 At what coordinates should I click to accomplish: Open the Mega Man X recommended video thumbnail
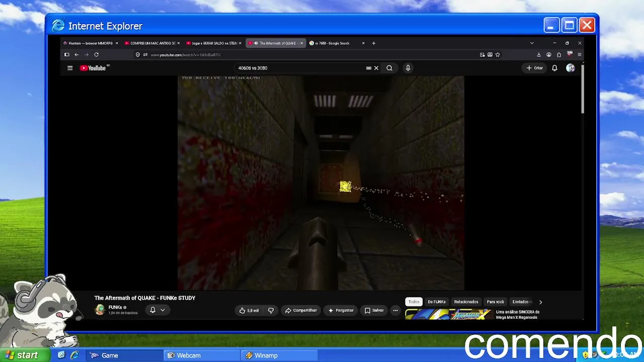448,314
